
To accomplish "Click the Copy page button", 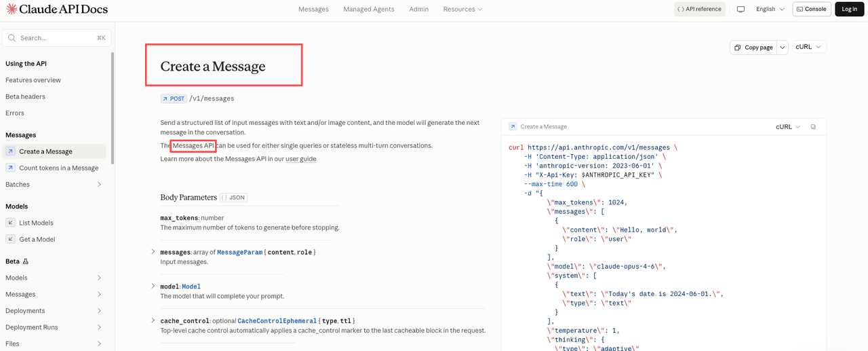I will [753, 48].
